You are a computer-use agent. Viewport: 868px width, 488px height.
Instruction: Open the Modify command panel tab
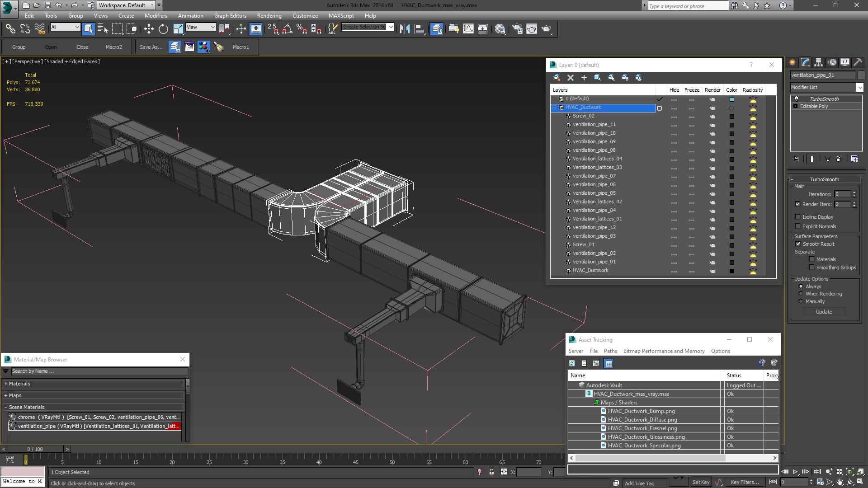[x=806, y=62]
